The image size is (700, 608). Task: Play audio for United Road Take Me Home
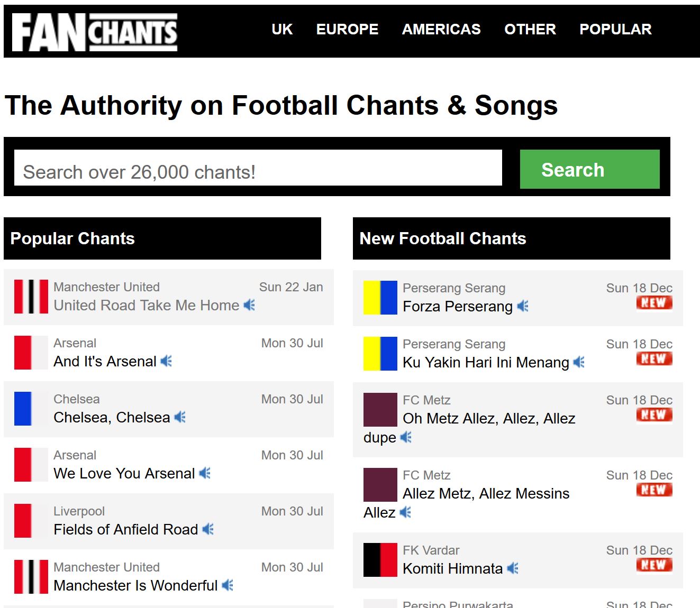[250, 305]
